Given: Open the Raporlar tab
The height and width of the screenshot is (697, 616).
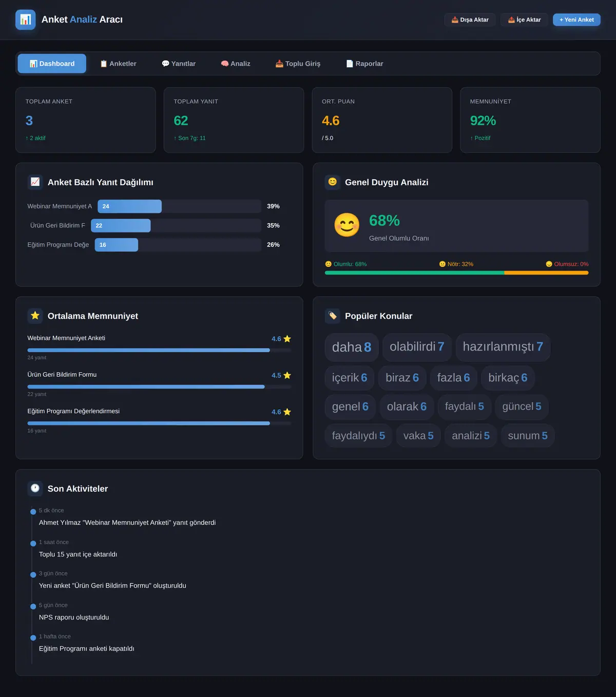Looking at the screenshot, I should (364, 64).
